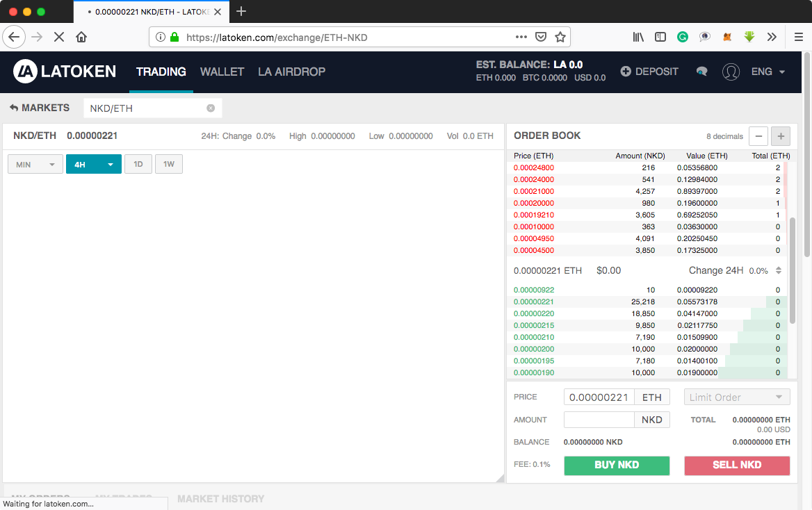The width and height of the screenshot is (812, 510).
Task: Click the page vertical scrollbar
Action: pyautogui.click(x=807, y=154)
